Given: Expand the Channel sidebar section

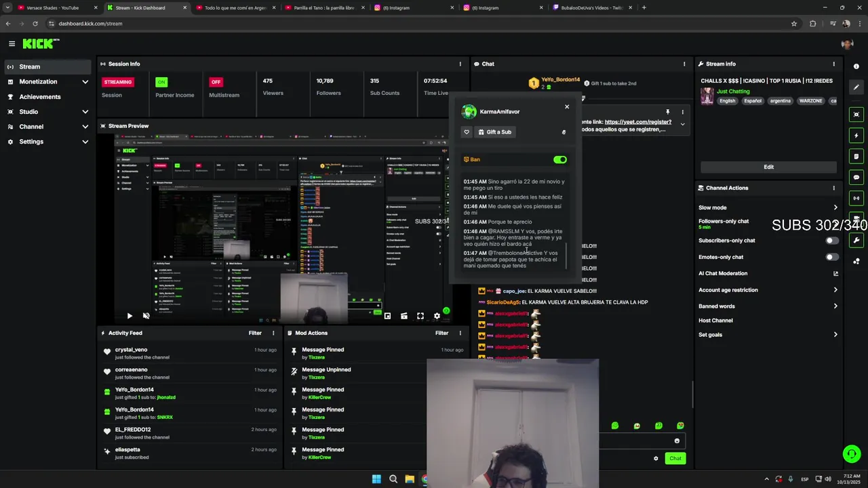Looking at the screenshot, I should pyautogui.click(x=46, y=127).
